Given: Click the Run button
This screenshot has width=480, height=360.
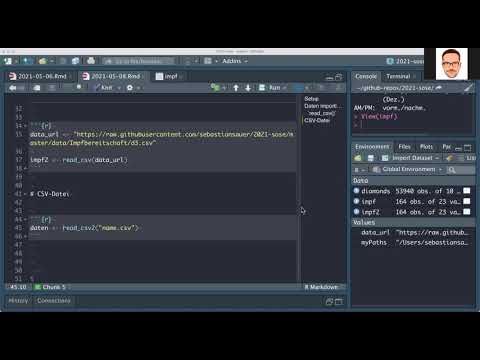Looking at the screenshot, I should pos(271,88).
